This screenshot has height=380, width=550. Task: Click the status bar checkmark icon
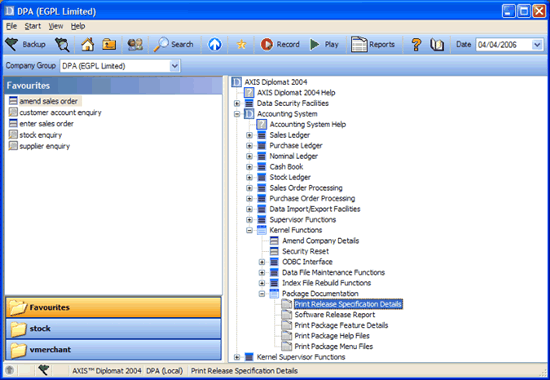point(44,370)
